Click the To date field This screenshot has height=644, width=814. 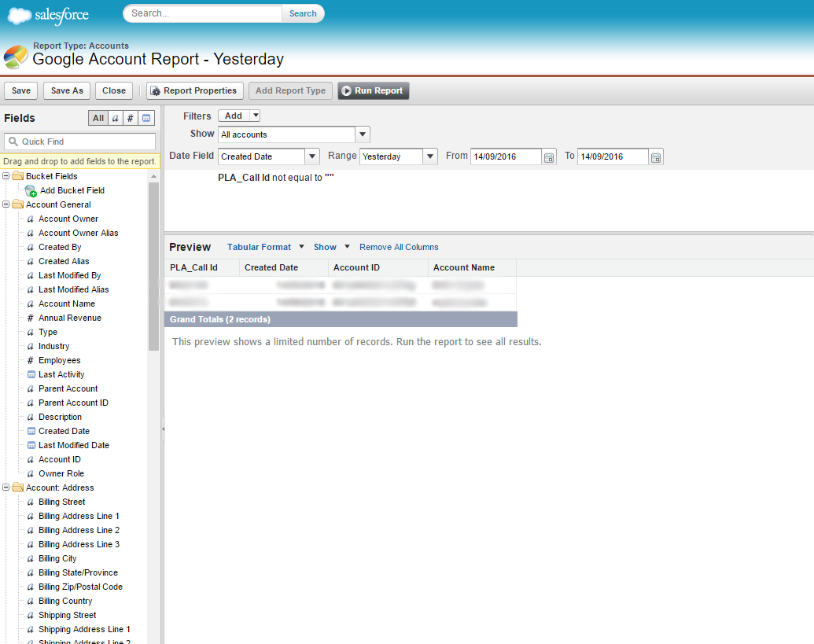click(x=613, y=156)
